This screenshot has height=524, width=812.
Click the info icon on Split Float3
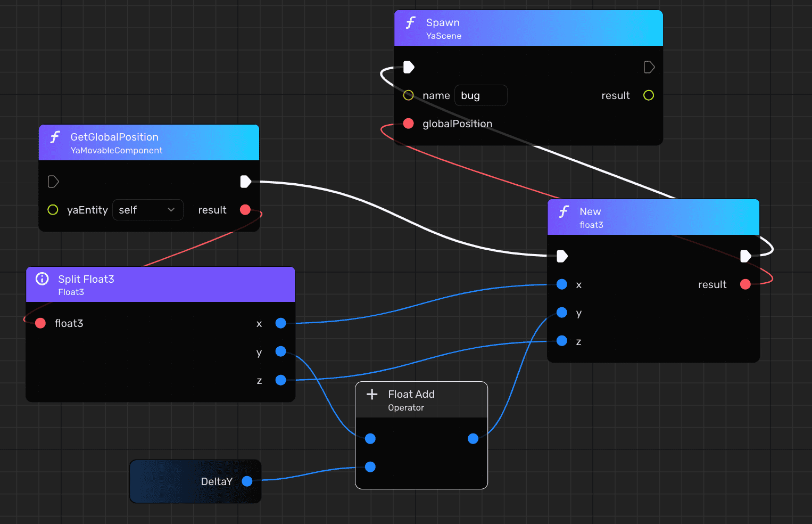[x=42, y=279]
